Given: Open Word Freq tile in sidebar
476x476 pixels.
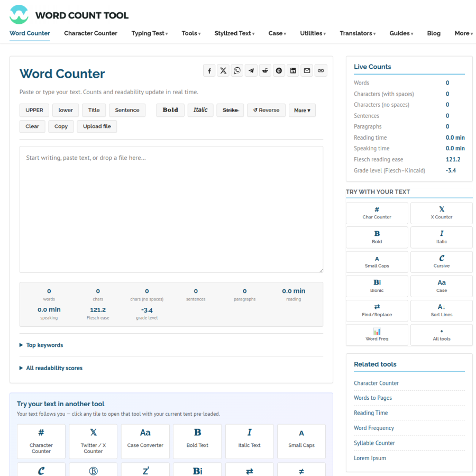Looking at the screenshot, I should [377, 335].
